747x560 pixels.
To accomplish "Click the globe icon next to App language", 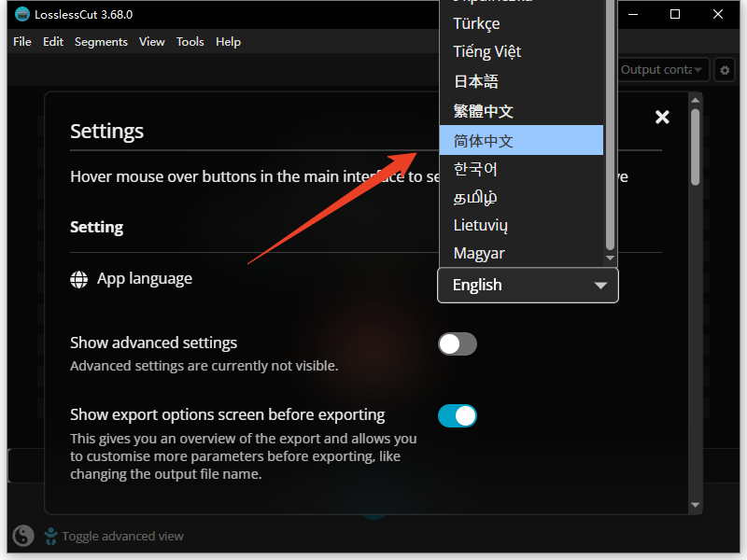I will (79, 279).
